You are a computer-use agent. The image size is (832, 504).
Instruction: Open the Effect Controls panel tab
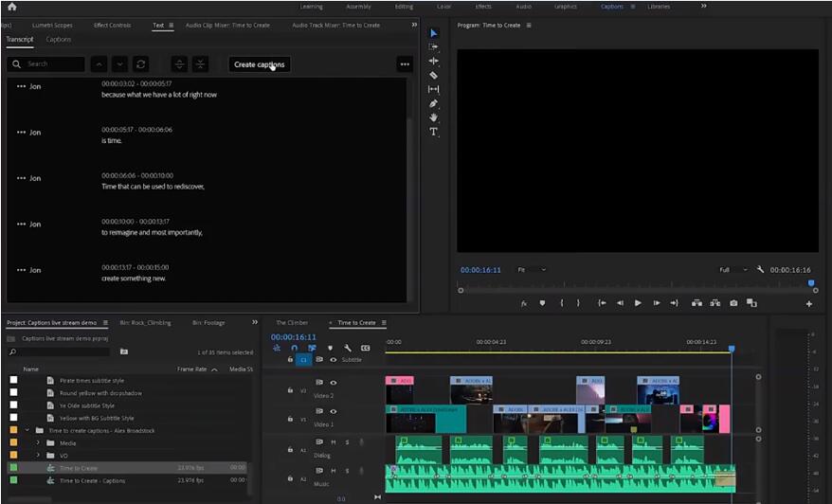(x=112, y=25)
